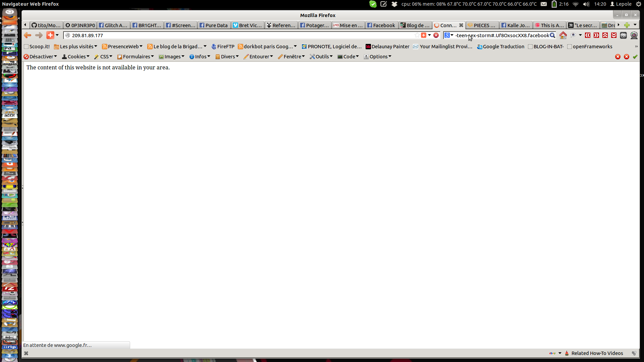Screen dimensions: 644x362
Task: Bookmark page with the star icon
Action: tap(417, 35)
